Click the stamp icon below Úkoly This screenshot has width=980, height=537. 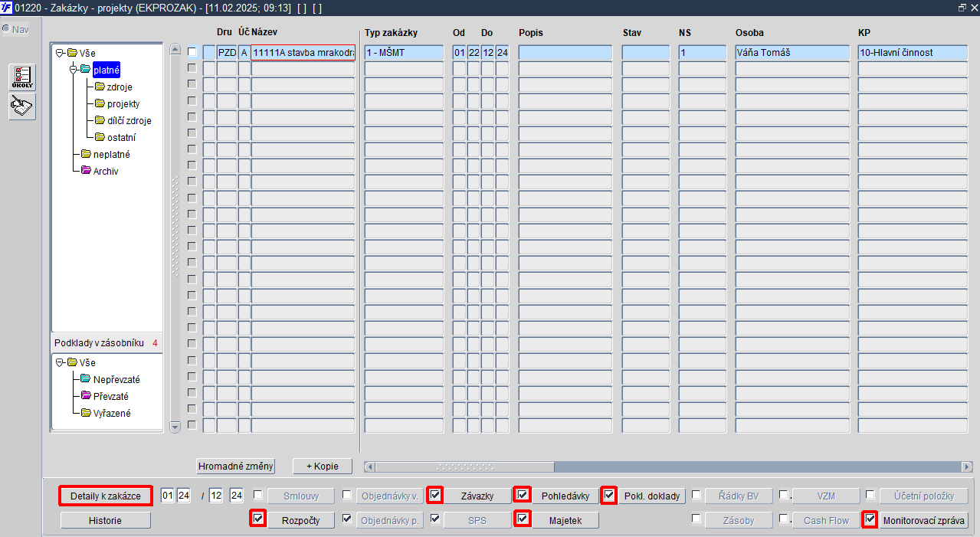pos(22,106)
